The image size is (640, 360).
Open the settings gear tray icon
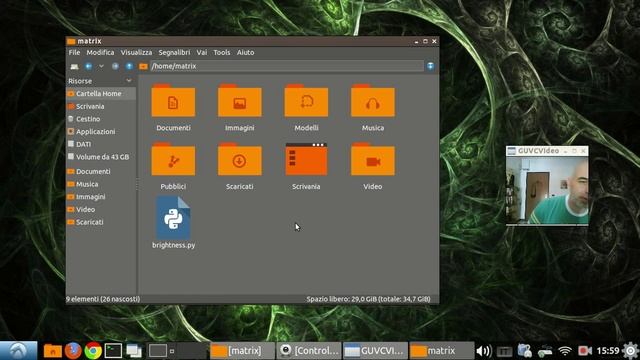[631, 351]
